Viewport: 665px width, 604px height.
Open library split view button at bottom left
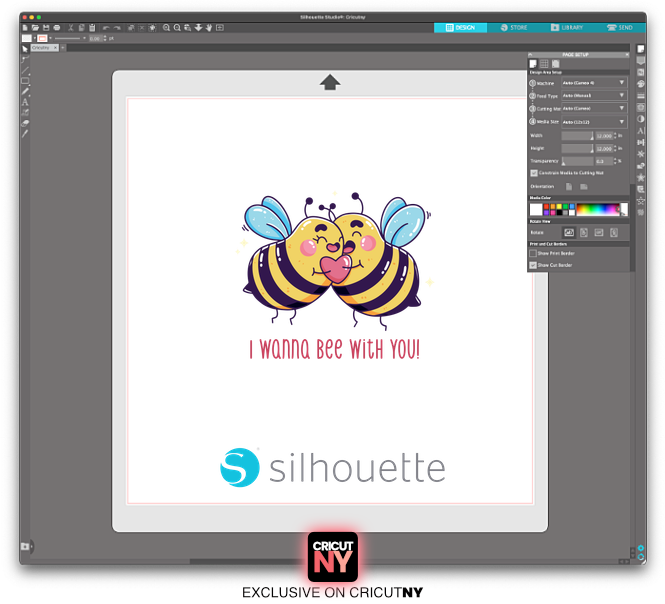coord(25,546)
